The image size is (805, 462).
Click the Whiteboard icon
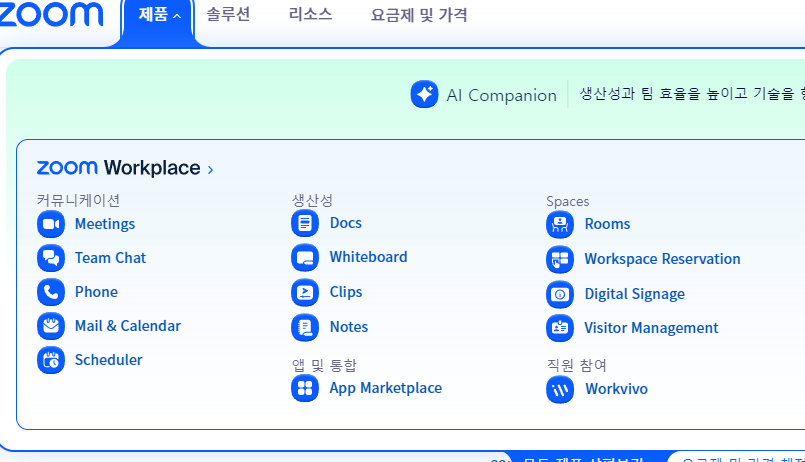click(305, 257)
